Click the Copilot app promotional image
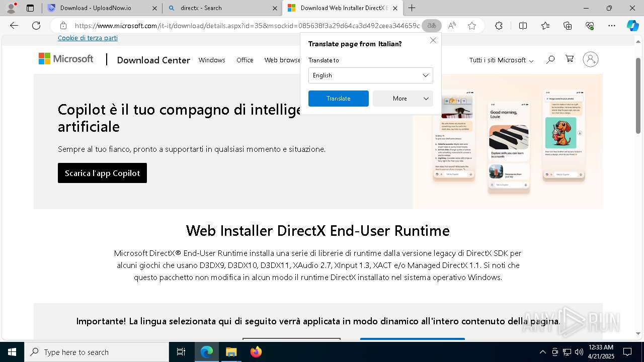The image size is (644, 362). 508,141
